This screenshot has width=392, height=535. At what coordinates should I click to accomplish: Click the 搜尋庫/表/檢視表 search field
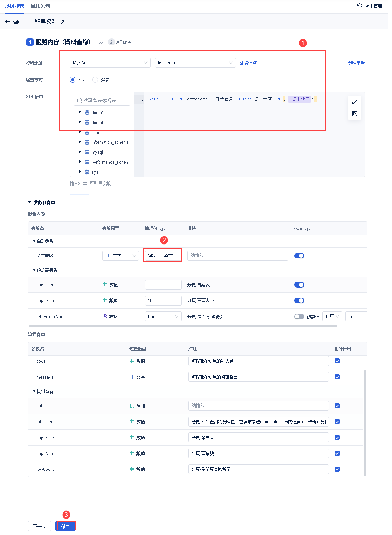click(x=102, y=100)
